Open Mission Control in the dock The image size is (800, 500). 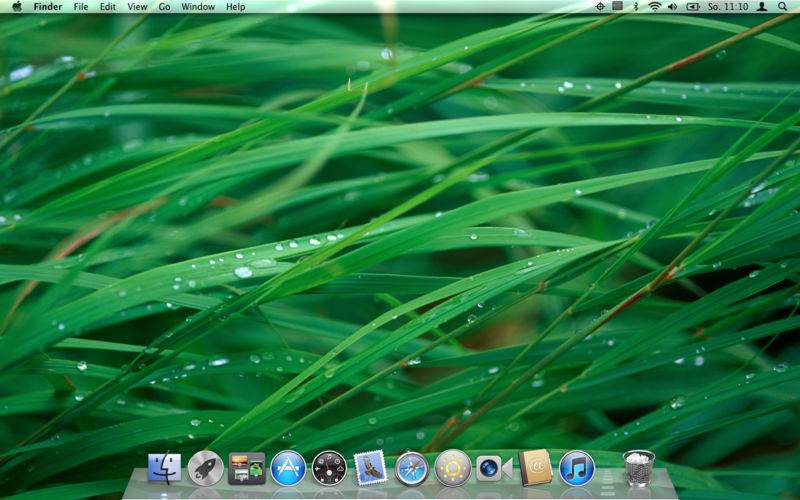(247, 468)
